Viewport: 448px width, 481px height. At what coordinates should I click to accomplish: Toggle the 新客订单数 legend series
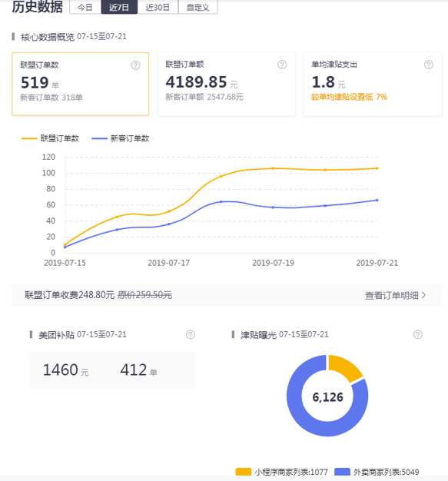coord(121,138)
